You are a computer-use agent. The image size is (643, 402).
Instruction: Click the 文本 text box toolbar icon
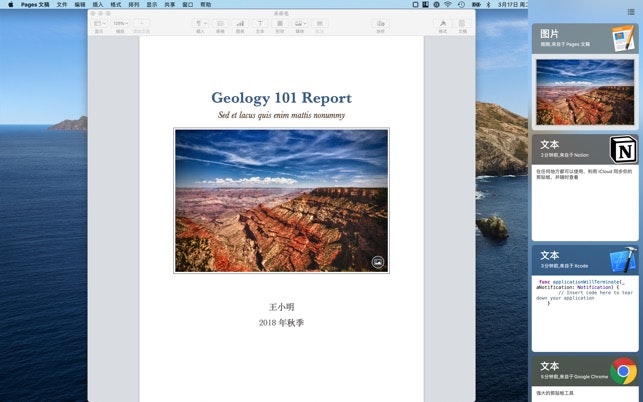click(260, 24)
